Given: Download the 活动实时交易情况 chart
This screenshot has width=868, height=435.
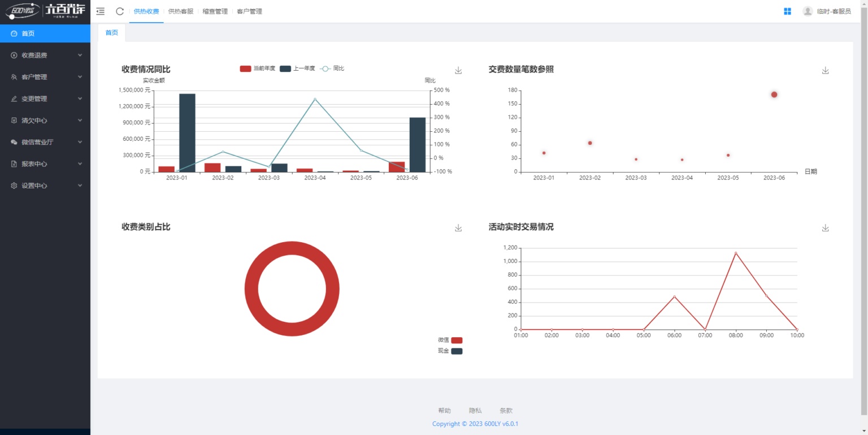Looking at the screenshot, I should 825,227.
